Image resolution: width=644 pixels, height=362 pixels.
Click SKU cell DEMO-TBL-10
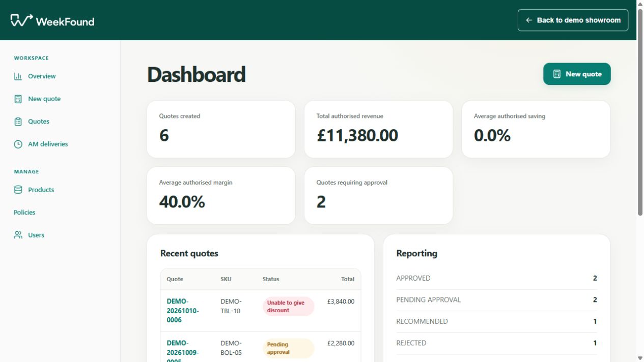[x=231, y=307]
